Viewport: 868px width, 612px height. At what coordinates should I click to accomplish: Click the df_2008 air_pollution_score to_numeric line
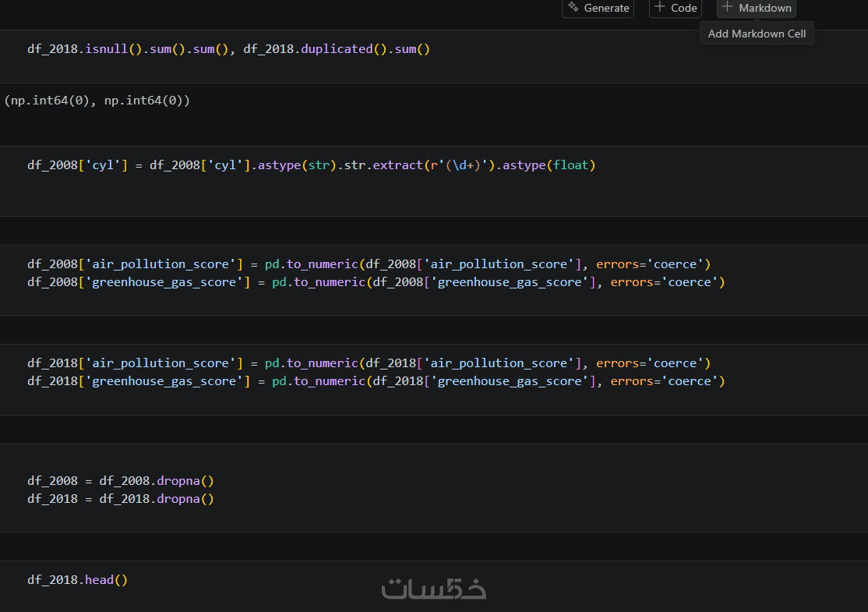369,264
